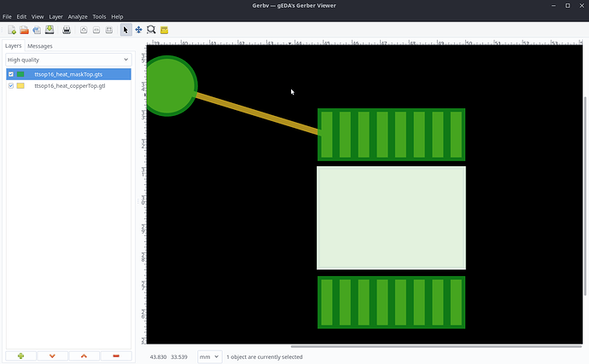The width and height of the screenshot is (589, 364).
Task: Select the pointer selection tool
Action: [125, 30]
